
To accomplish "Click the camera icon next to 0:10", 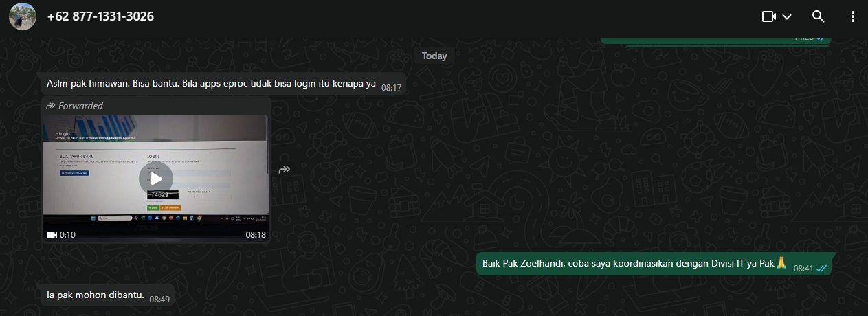I will point(52,235).
